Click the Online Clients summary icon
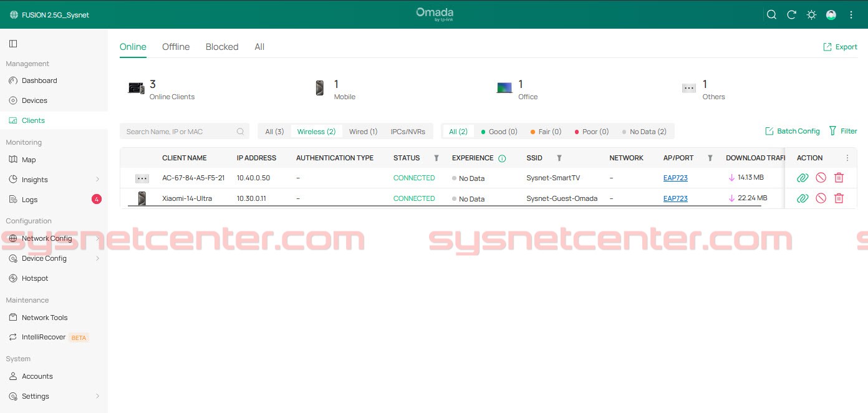Image resolution: width=868 pixels, height=413 pixels. click(136, 88)
